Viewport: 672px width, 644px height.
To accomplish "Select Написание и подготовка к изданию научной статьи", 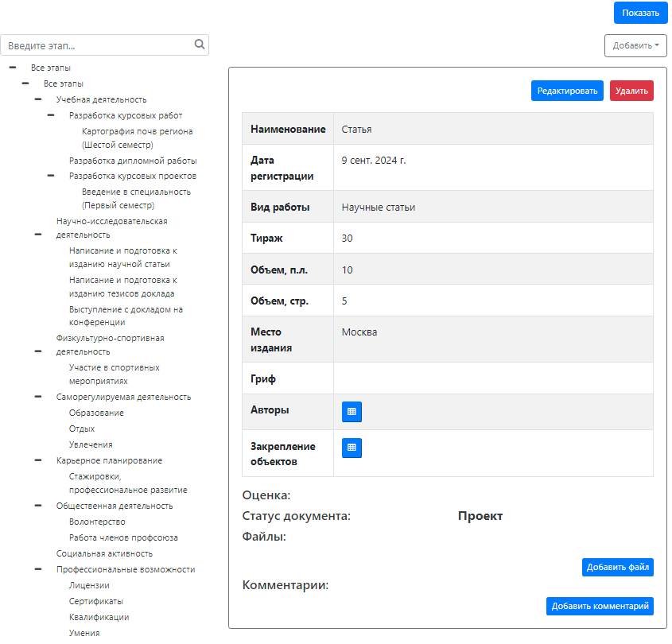I will click(x=123, y=257).
